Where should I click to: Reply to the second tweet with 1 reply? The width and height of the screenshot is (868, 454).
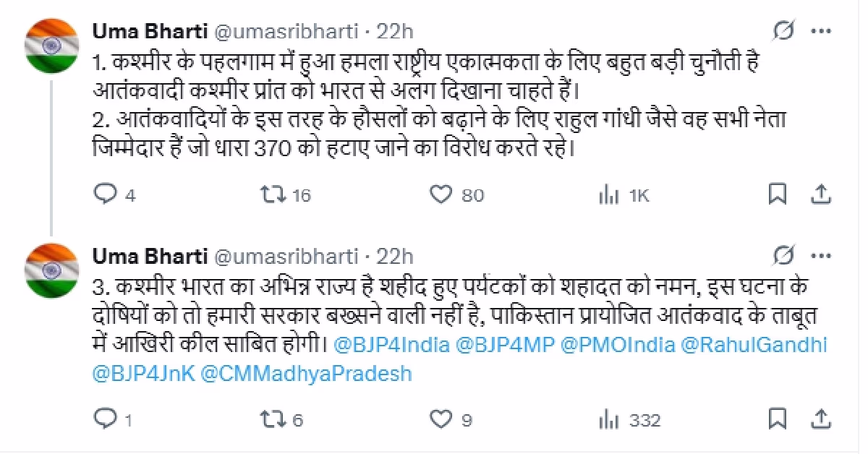pos(106,419)
